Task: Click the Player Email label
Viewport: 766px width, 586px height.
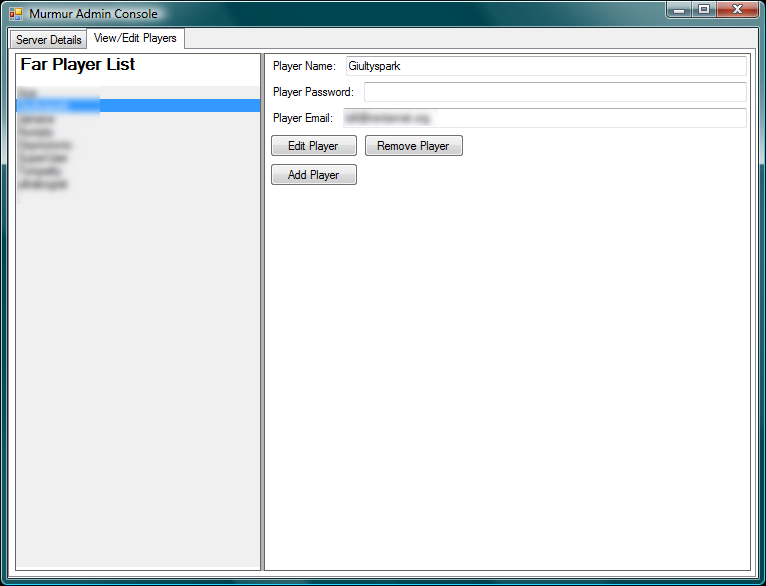Action: tap(303, 118)
